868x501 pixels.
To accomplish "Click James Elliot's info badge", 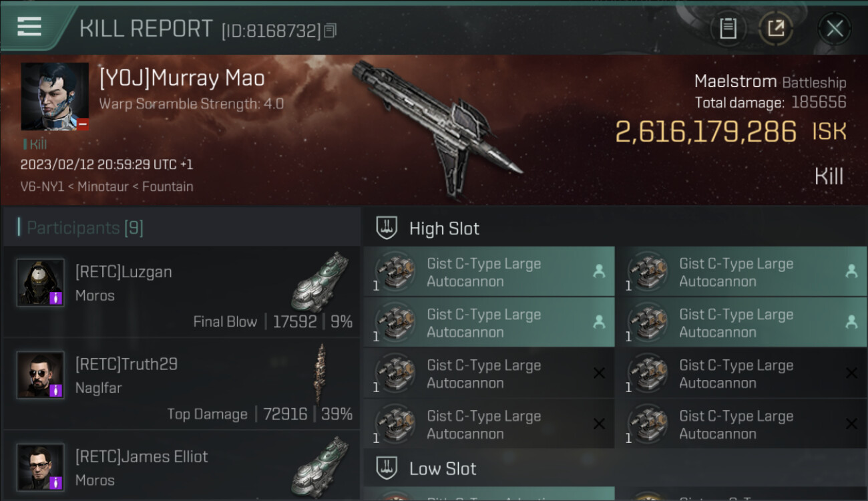I will 56,482.
